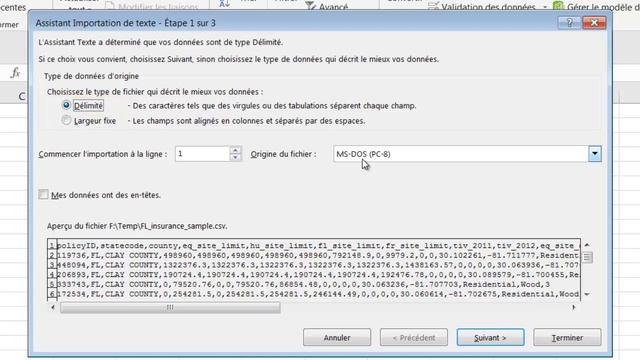This screenshot has height=360, width=640.
Task: Click the Terminer button
Action: click(567, 338)
